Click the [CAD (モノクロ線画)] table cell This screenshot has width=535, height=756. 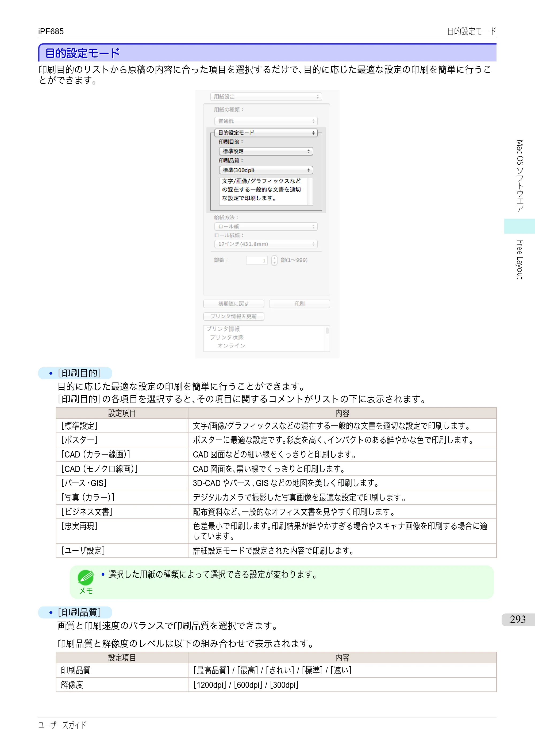(122, 468)
